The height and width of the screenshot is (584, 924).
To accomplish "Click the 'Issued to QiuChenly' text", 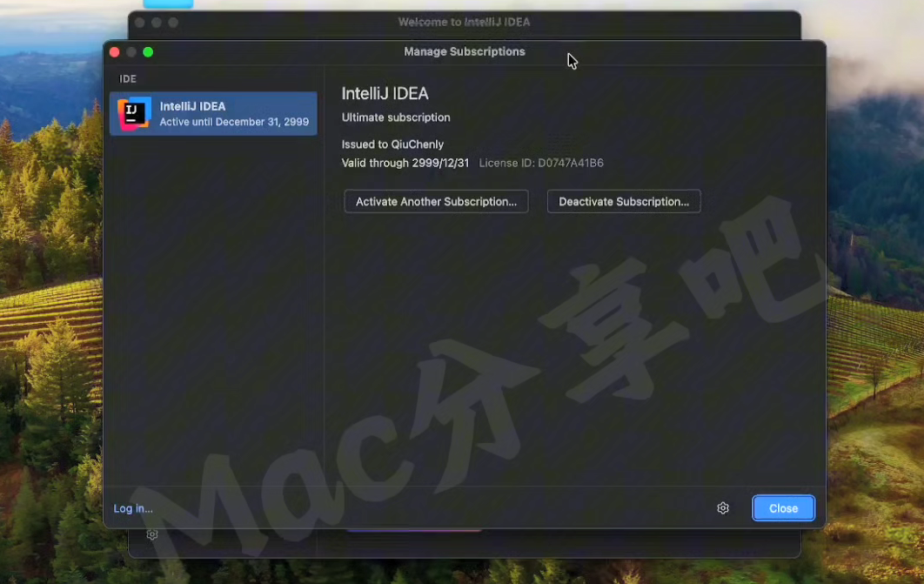I will [x=392, y=144].
